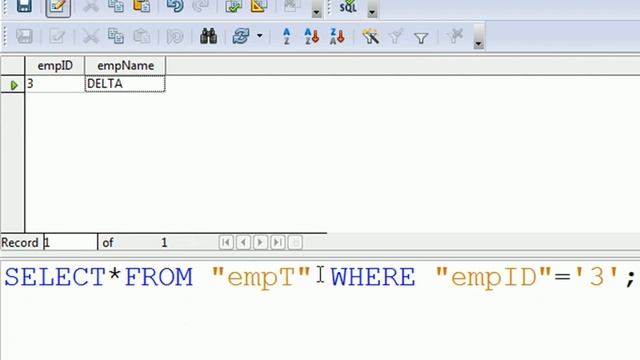Expand the data toolbar overflow arrow
The height and width of the screenshot is (360, 640).
(x=479, y=37)
